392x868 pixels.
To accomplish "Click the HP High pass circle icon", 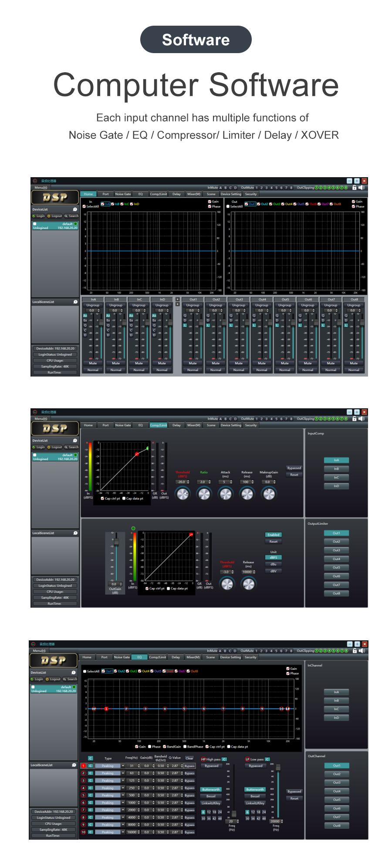I will point(203,759).
